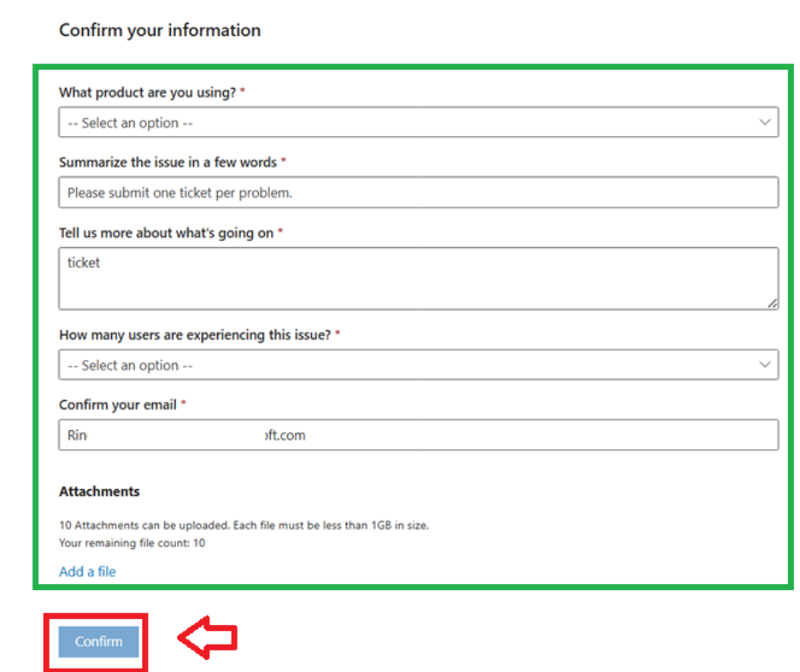Viewport: 800px width, 672px height.
Task: Click the Confirm button
Action: (x=98, y=641)
